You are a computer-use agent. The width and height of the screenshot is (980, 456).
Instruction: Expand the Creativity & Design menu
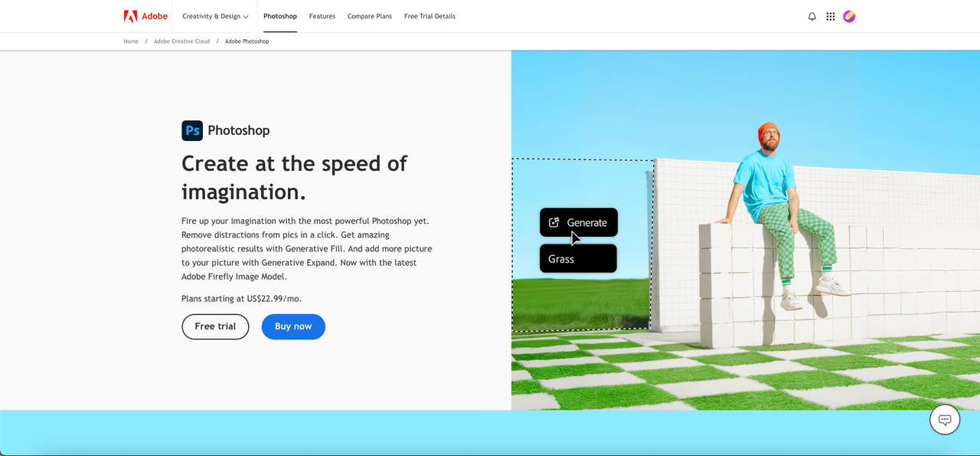coord(215,16)
